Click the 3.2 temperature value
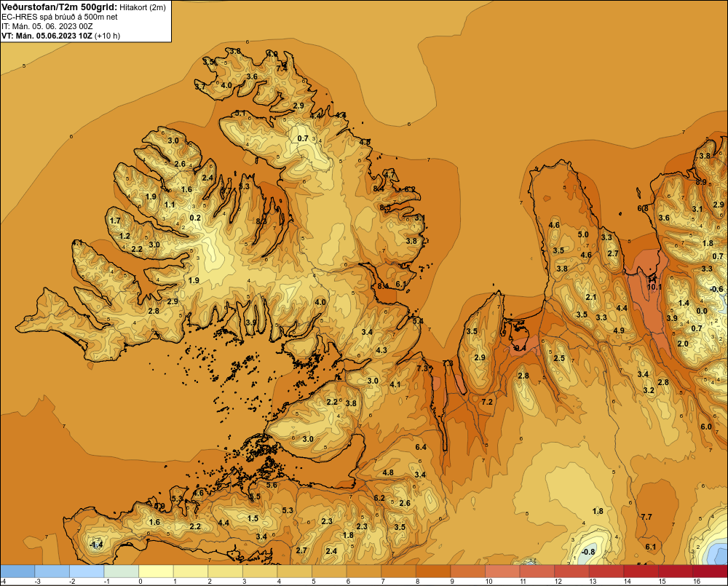728x586 pixels. (649, 390)
